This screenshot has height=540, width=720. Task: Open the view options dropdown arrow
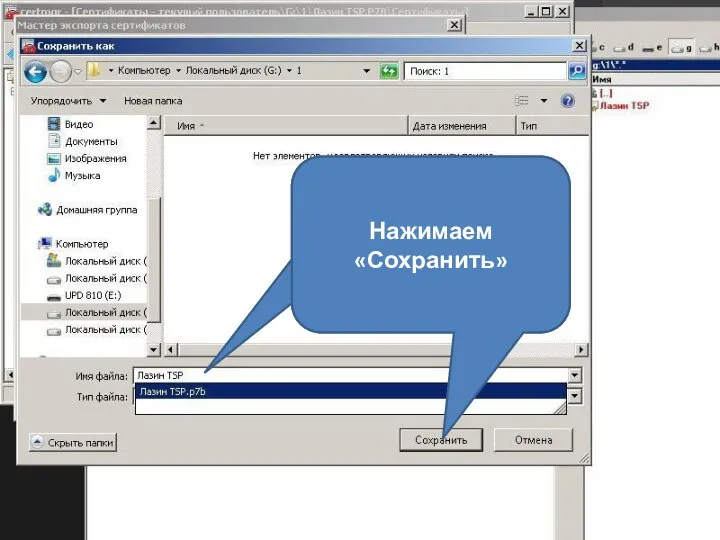tap(544, 101)
